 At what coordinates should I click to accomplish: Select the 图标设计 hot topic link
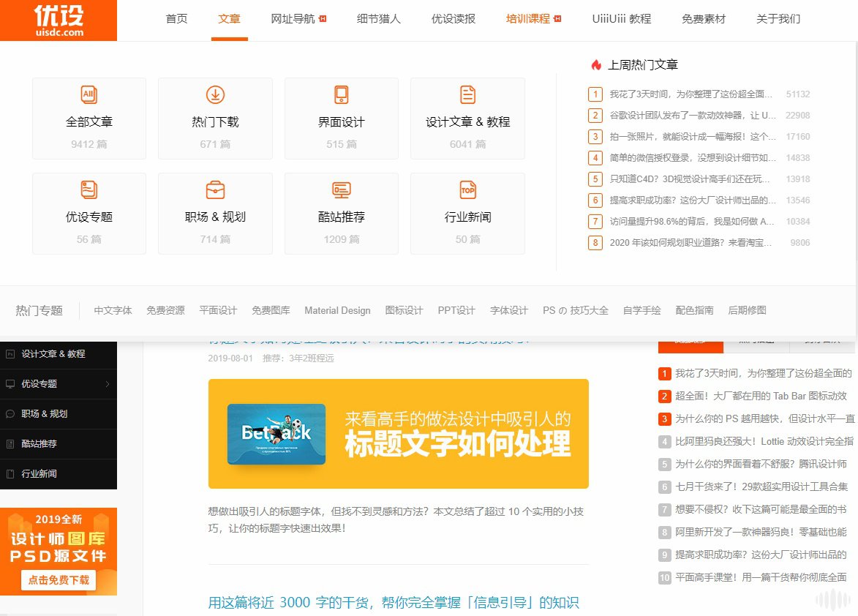click(x=404, y=310)
